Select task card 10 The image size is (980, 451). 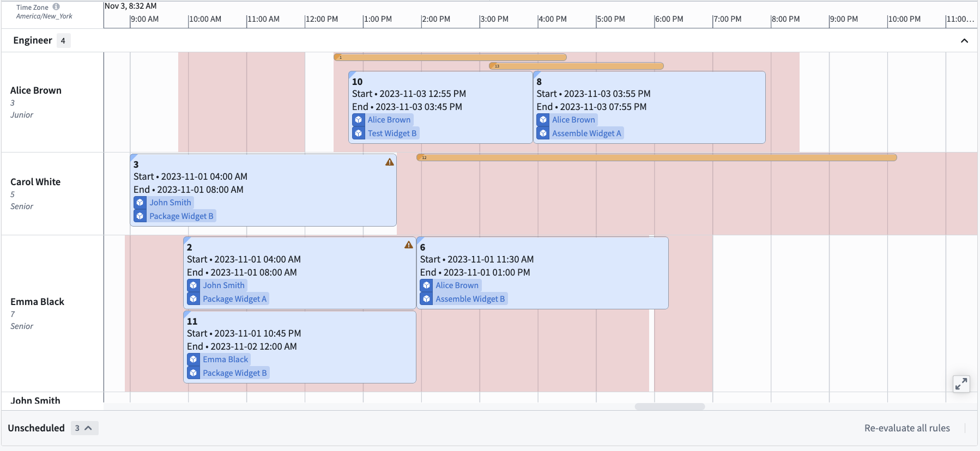pyautogui.click(x=440, y=107)
